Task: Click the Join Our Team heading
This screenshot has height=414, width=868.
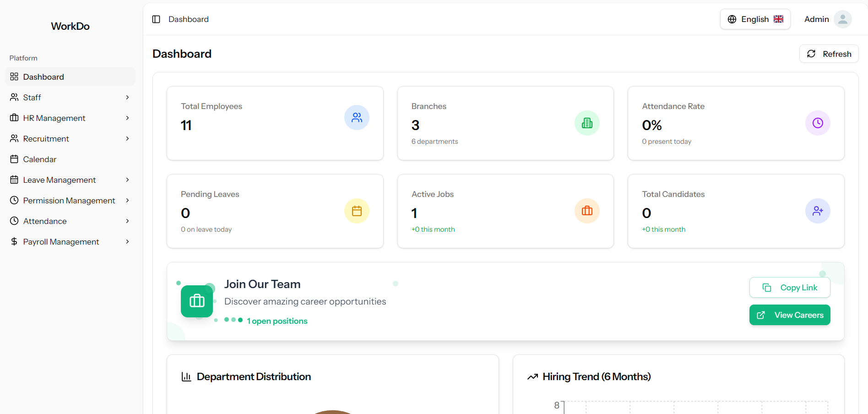Action: pyautogui.click(x=262, y=284)
